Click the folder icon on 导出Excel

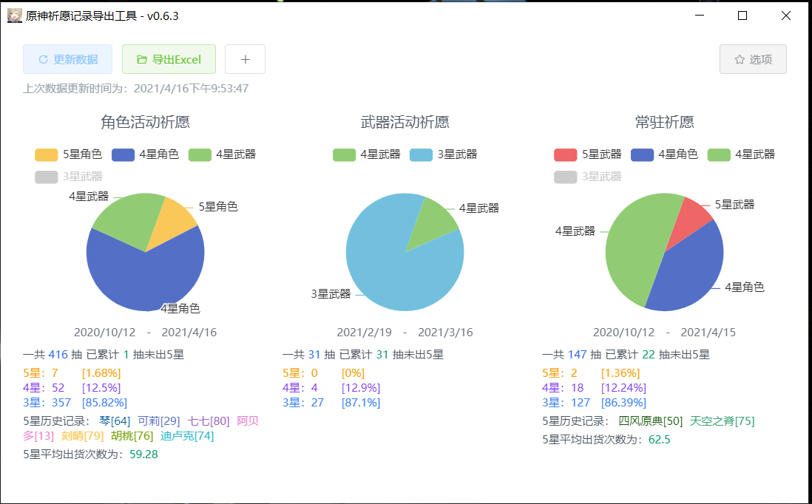pos(142,59)
